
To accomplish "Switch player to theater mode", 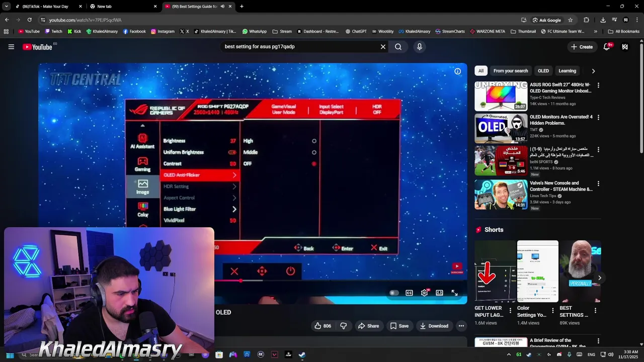I will (439, 293).
